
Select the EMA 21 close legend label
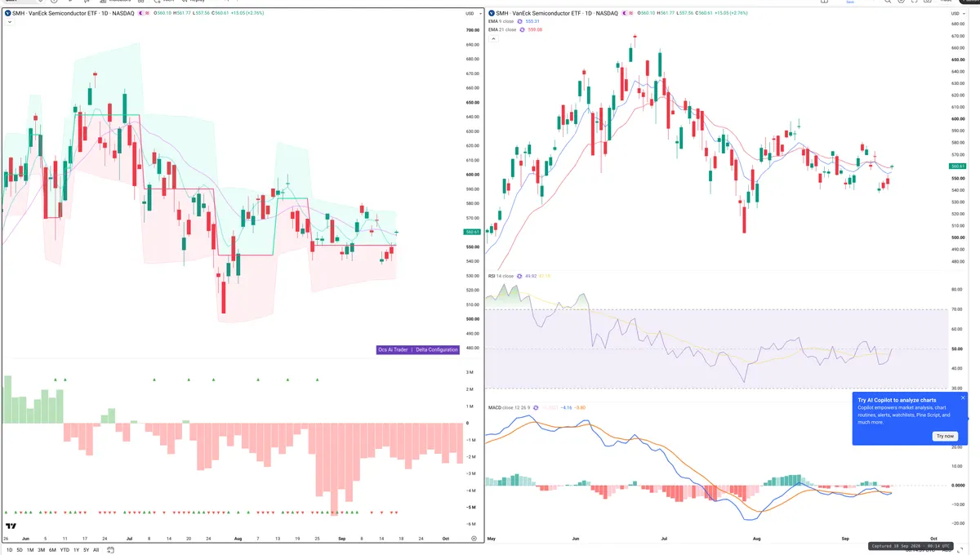[x=502, y=29]
